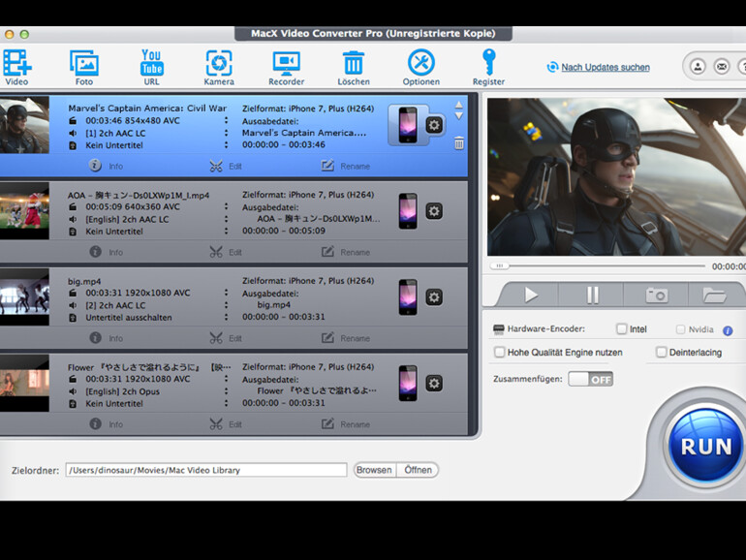
Task: Enable the Deinterlacing checkbox
Action: pos(661,353)
